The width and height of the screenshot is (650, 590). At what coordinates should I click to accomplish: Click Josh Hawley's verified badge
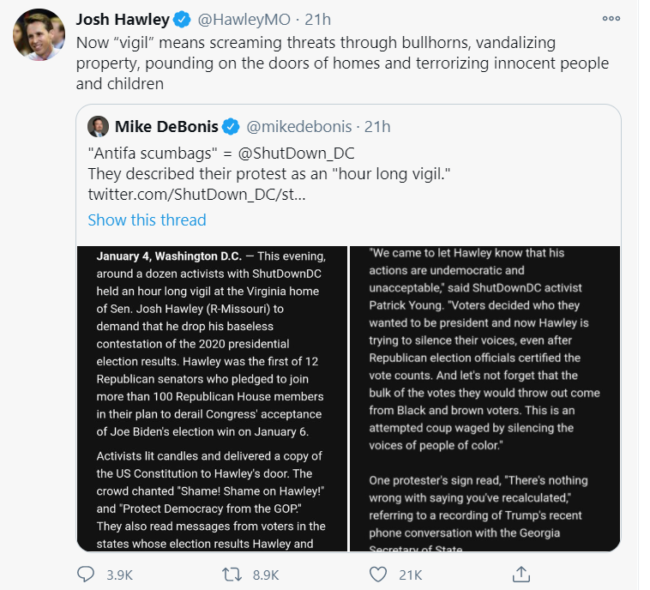[182, 19]
